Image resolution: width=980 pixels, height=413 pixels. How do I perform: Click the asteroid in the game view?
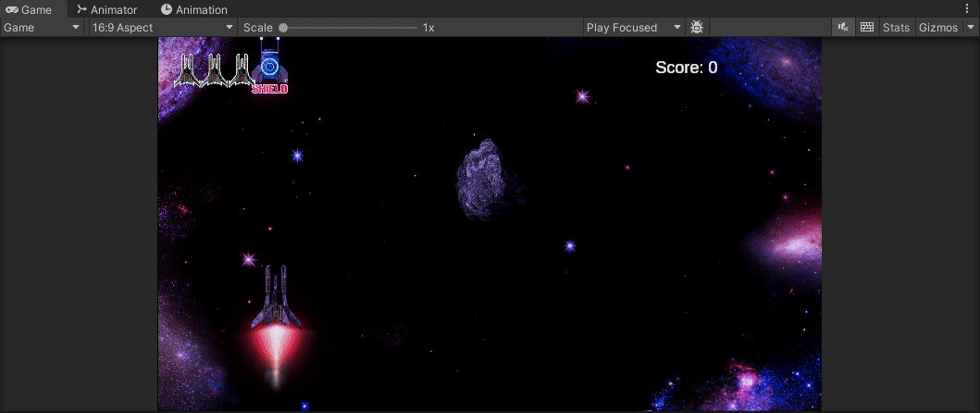[x=480, y=180]
